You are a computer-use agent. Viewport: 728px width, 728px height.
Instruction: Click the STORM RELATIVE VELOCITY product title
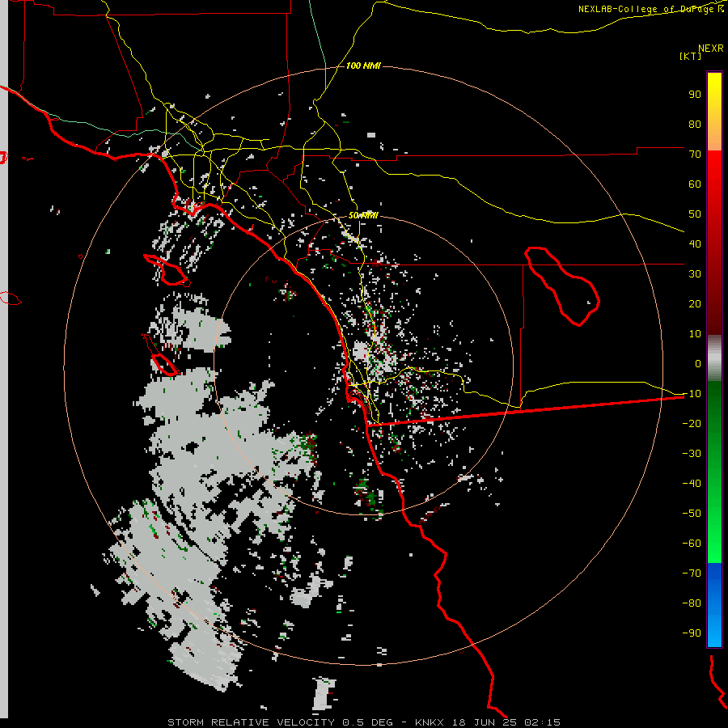(x=251, y=722)
